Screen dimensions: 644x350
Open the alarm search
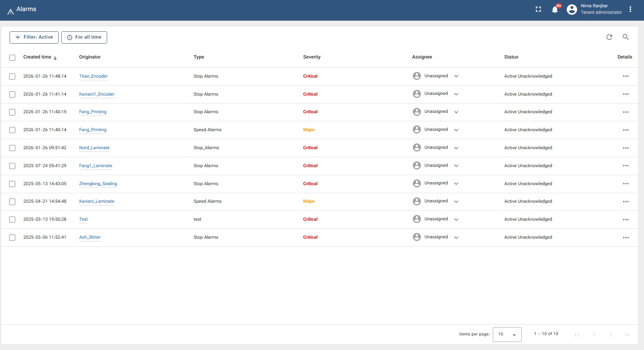(626, 37)
